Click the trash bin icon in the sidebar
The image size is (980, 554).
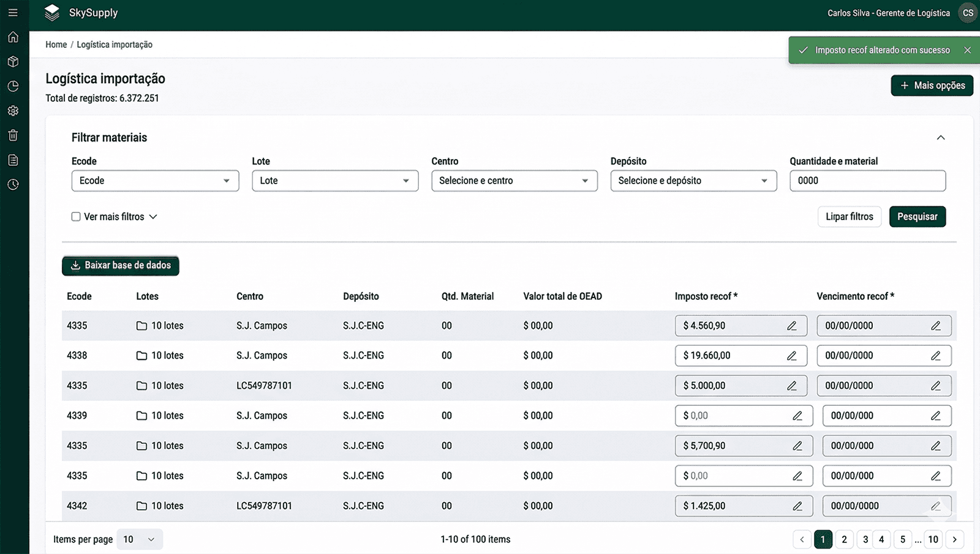point(13,135)
